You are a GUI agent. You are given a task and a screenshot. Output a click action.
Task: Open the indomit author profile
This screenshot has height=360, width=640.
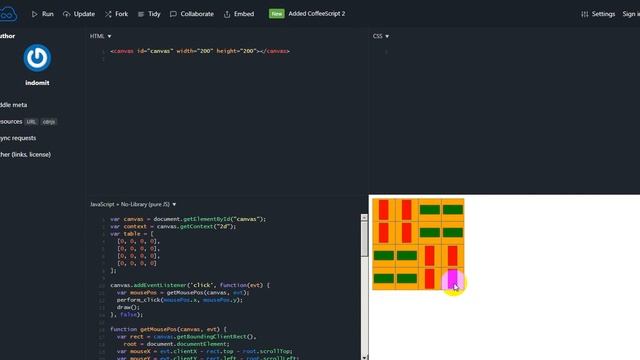[x=37, y=83]
